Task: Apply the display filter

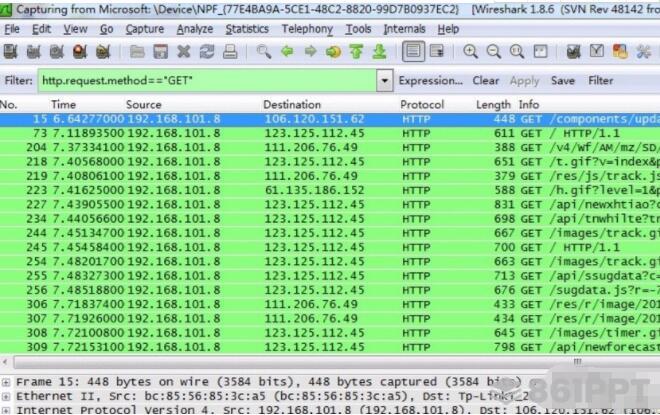Action: tap(524, 80)
